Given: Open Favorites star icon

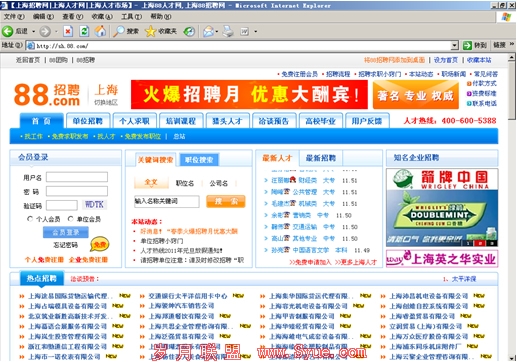Looking at the screenshot, I should (x=151, y=31).
